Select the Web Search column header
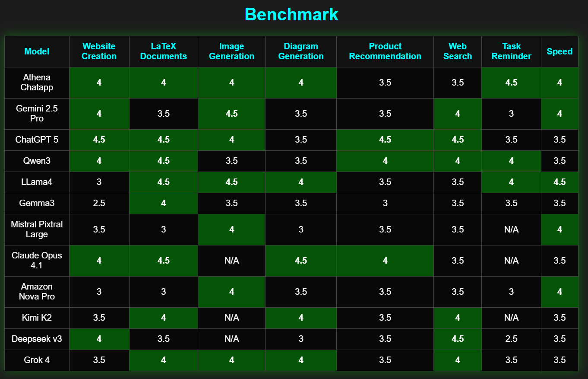 coord(458,51)
